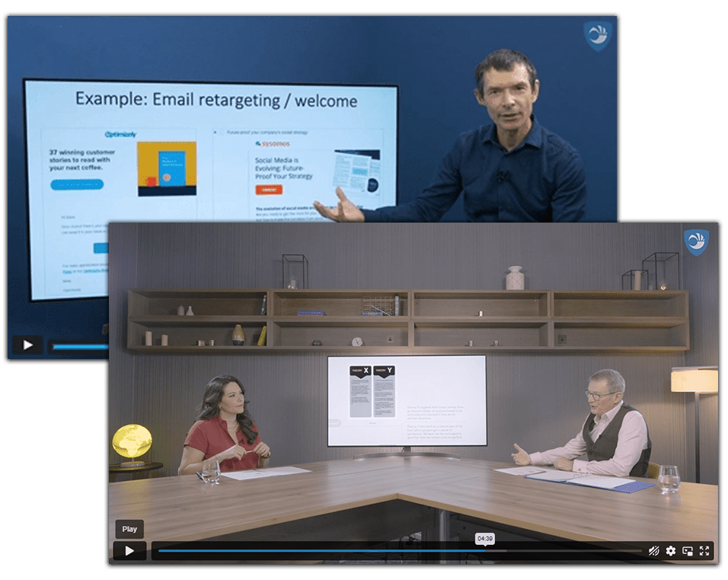Seek along the front video's progress bar
The image size is (728, 580).
[401, 551]
